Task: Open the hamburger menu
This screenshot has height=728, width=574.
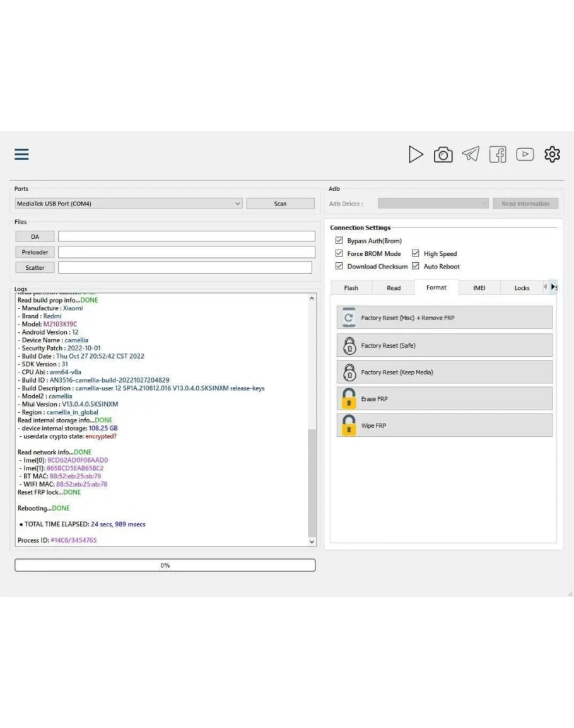Action: 21,154
